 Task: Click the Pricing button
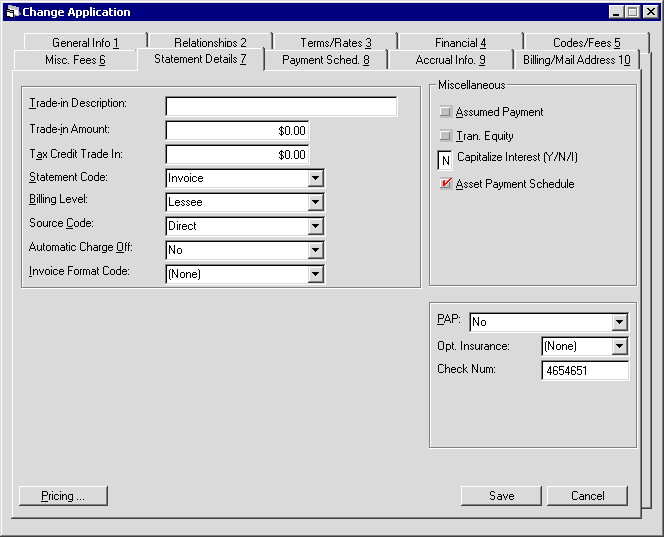pos(64,496)
